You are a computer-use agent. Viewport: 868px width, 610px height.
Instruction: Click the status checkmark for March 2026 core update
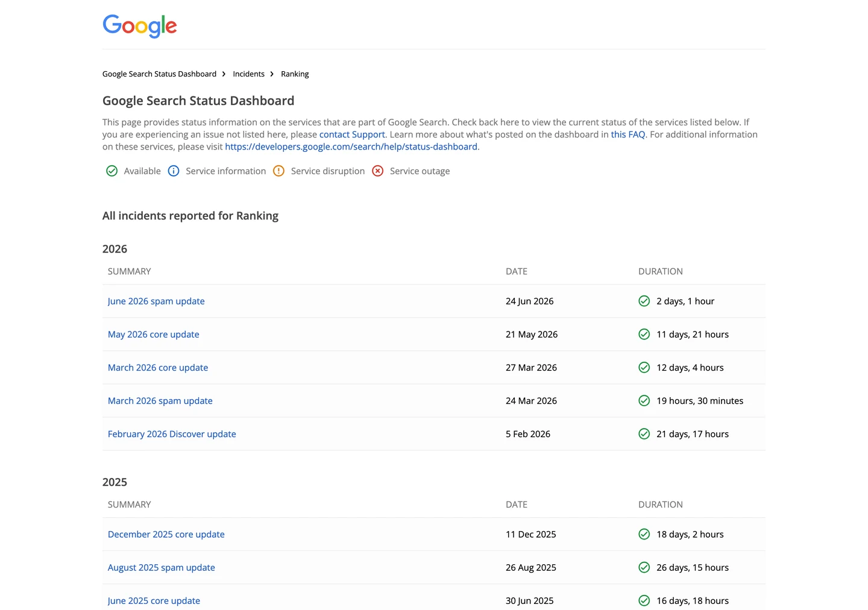click(644, 368)
